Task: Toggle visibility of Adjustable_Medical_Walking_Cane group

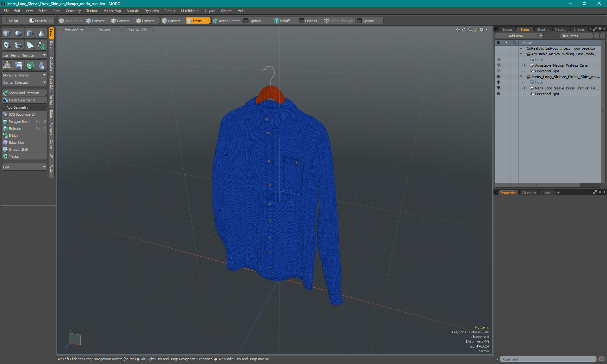Action: click(499, 65)
